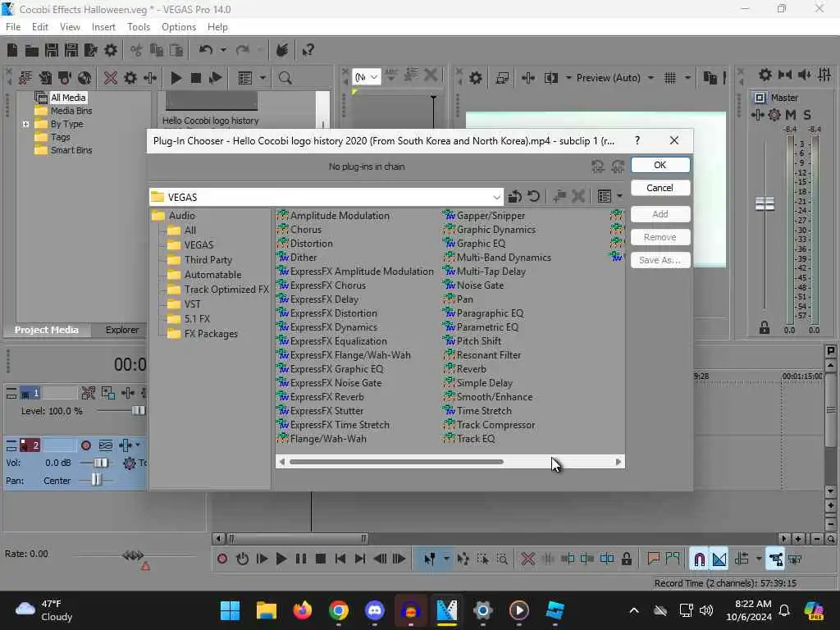
Task: Mute the Master bus
Action: 790,115
